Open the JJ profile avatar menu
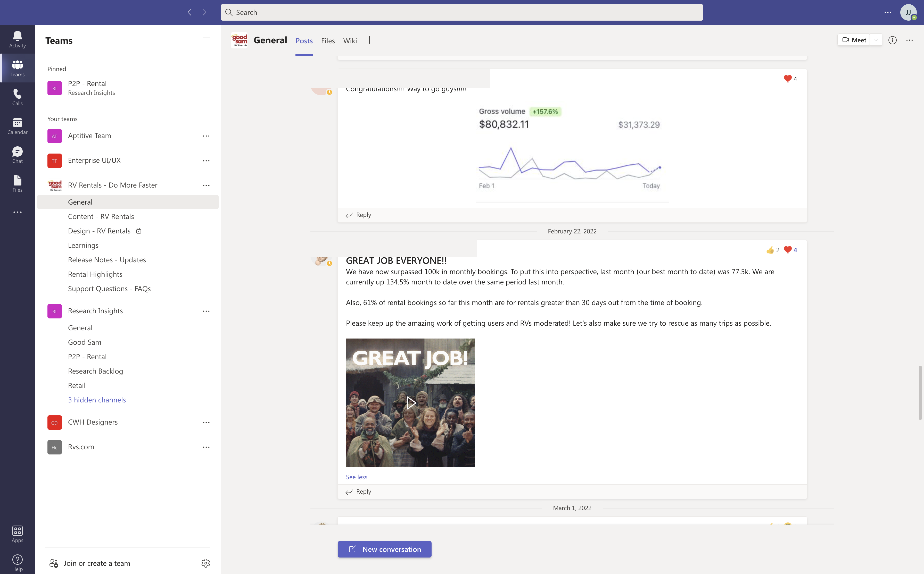 click(x=909, y=13)
